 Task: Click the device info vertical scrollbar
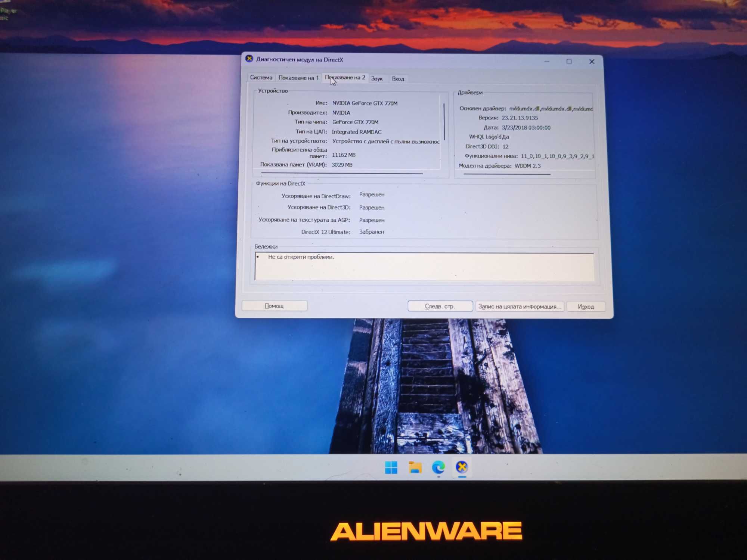click(x=444, y=121)
